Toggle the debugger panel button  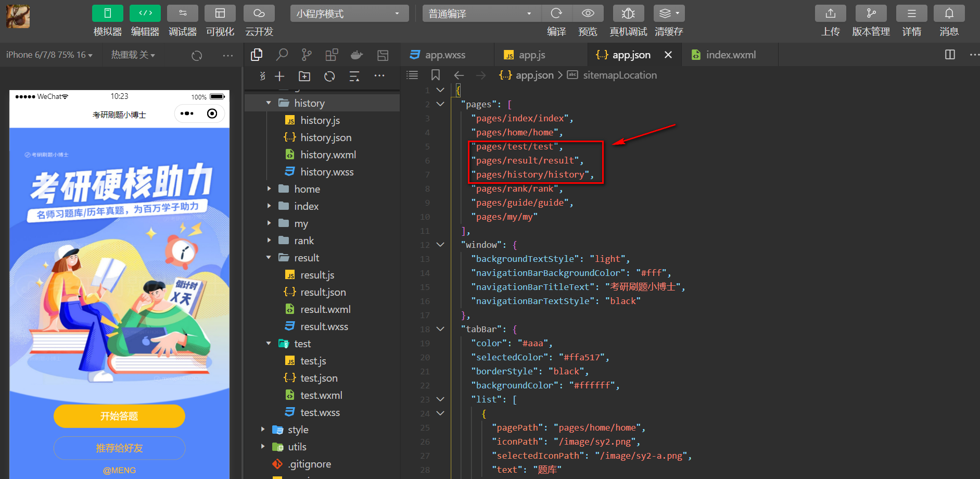(182, 14)
